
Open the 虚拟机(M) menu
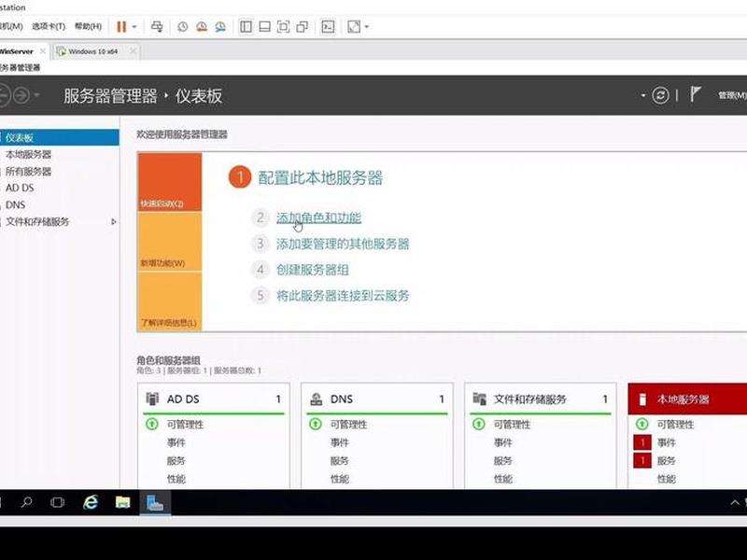click(x=11, y=26)
